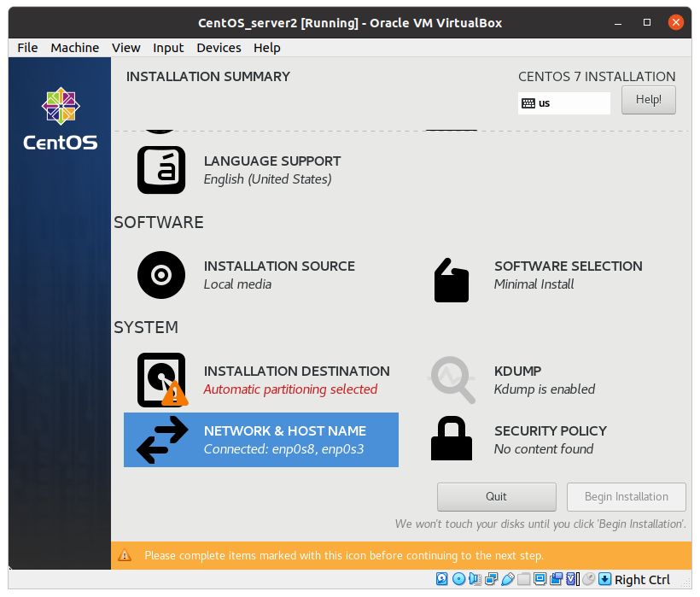Click the us keyboard layout indicator

click(563, 103)
